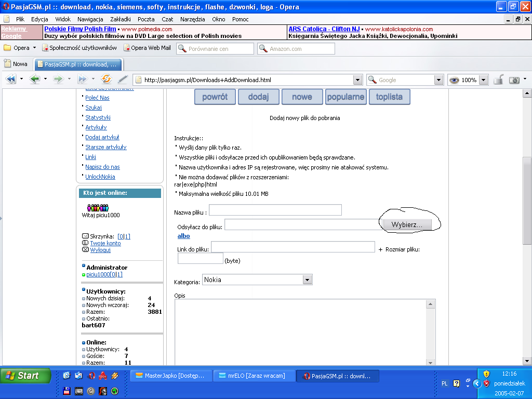Open the Windows Start menu

25,376
